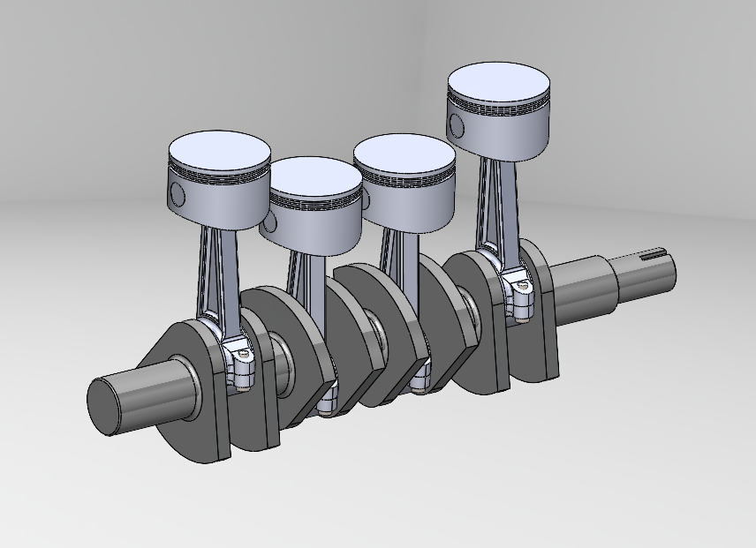
Task: Pick the lowest-sitting piston crown
Action: tap(316, 176)
